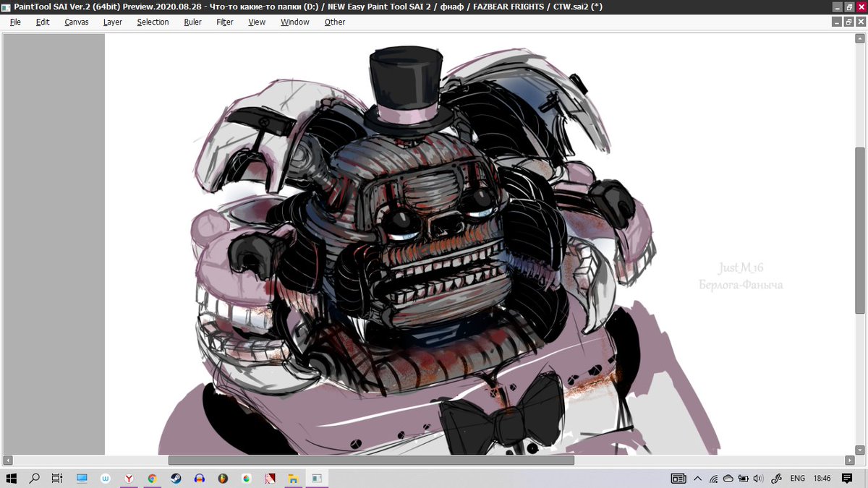The height and width of the screenshot is (488, 868).
Task: Open the Filter menu
Action: pos(224,22)
